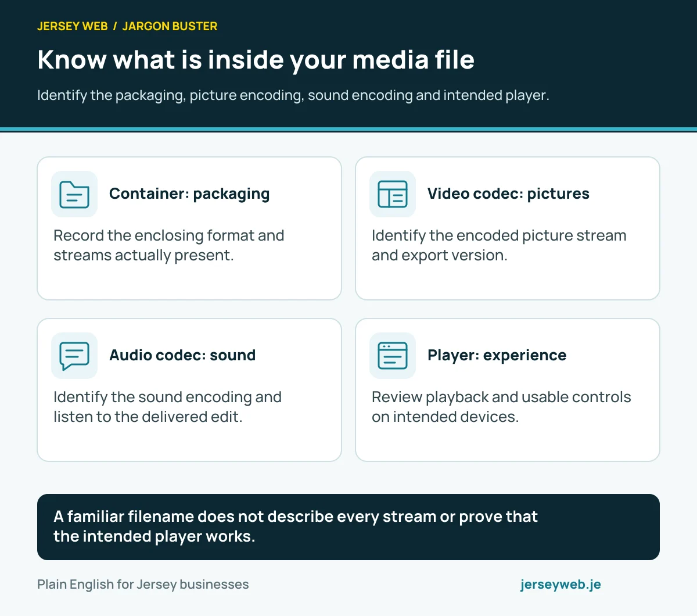Select the 'Container: packaging' card title
The width and height of the screenshot is (697, 616).
pyautogui.click(x=189, y=194)
